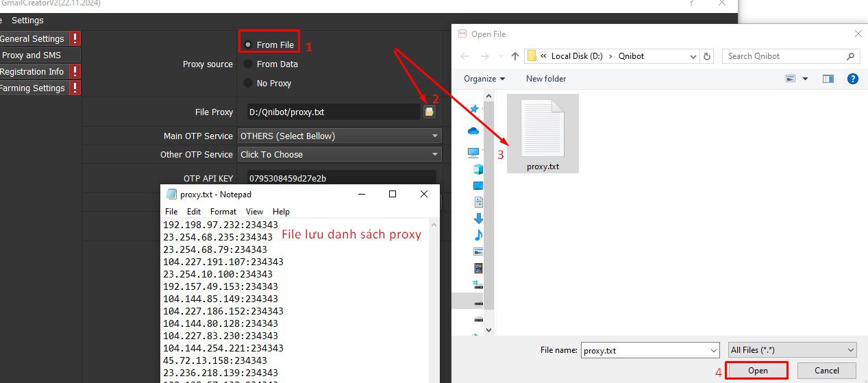
Task: Select the From Data proxy source radio
Action: tap(248, 64)
